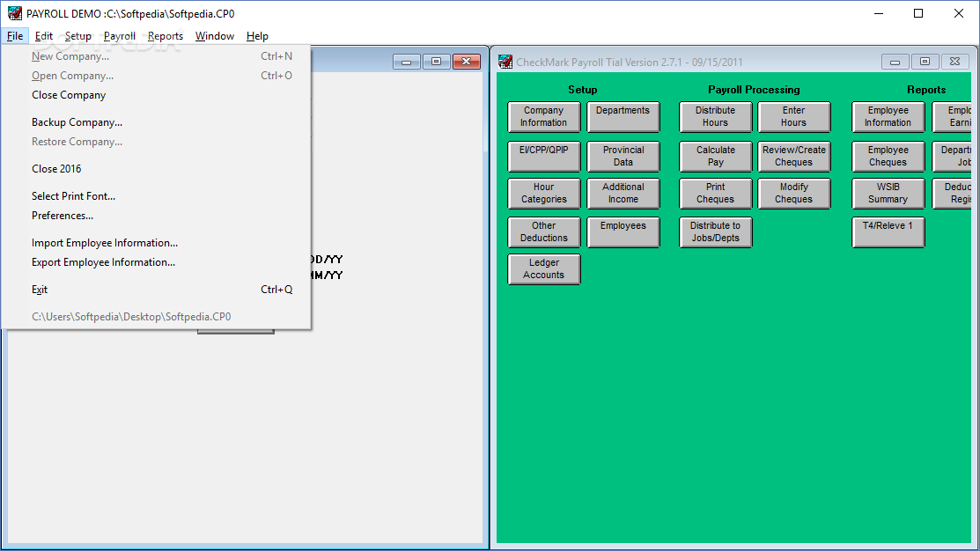Click New Company... menu entry
980x551 pixels.
pos(156,56)
